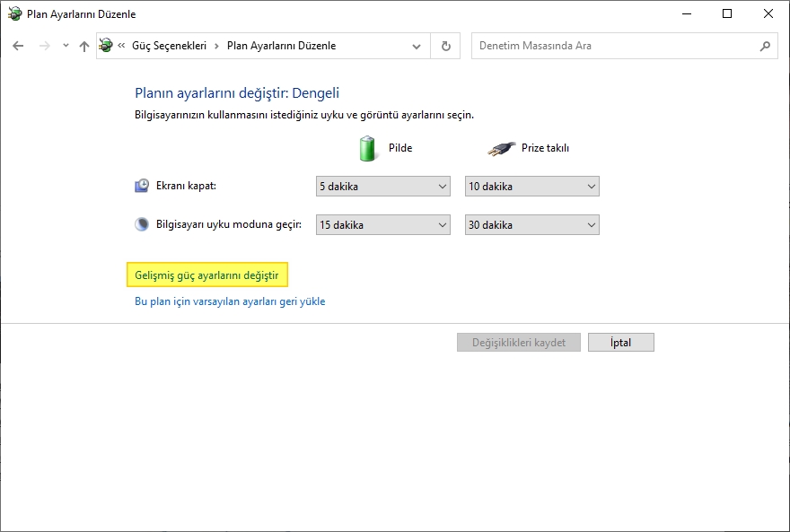Navigate to Güç Seçenekleri breadcrumb
Viewport: 790px width, 532px height.
tap(168, 45)
